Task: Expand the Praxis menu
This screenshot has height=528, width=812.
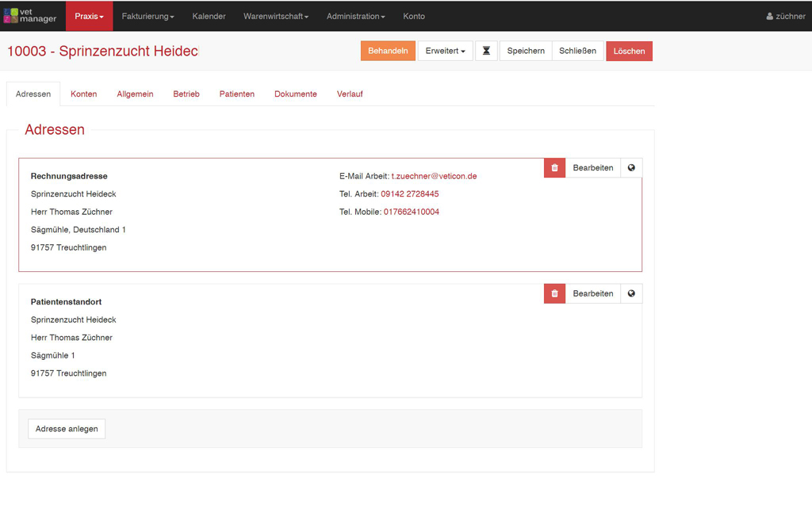Action: click(x=89, y=16)
